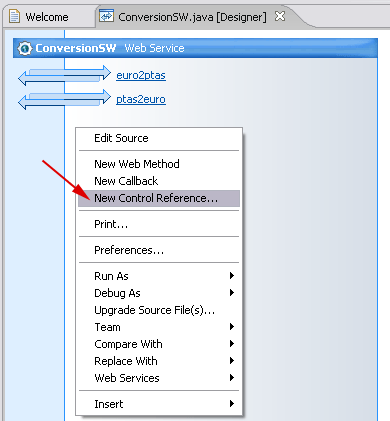Image resolution: width=390 pixels, height=421 pixels.
Task: Click the ConversionSW.java designer tab icon
Action: (x=107, y=16)
